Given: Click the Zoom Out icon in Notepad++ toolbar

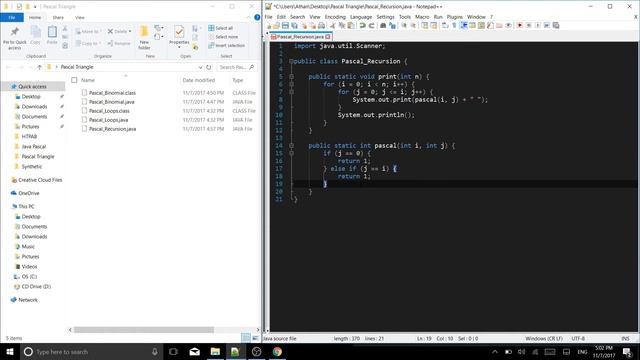Looking at the screenshot, I should (413, 25).
